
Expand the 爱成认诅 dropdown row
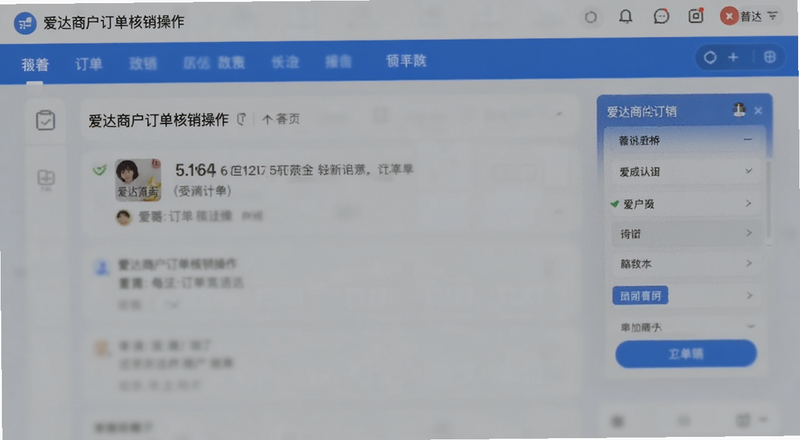(684, 172)
